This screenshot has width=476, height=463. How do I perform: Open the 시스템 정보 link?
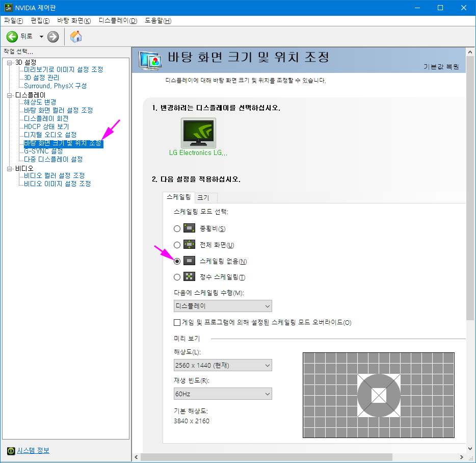(33, 451)
